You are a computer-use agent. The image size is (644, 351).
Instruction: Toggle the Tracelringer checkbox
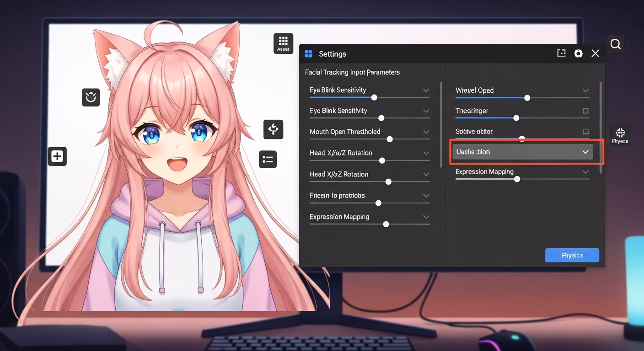(585, 111)
